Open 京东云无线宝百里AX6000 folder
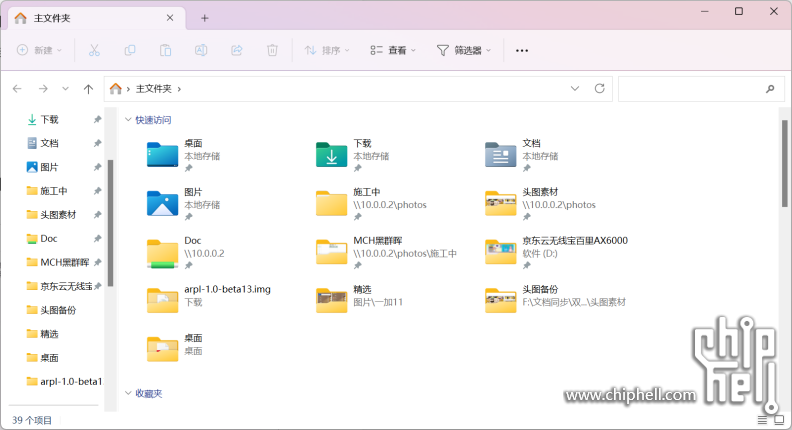The width and height of the screenshot is (792, 430). click(501, 252)
